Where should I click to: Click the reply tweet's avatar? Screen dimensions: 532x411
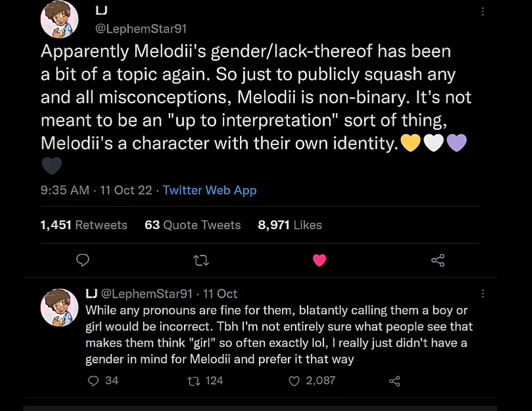[59, 307]
